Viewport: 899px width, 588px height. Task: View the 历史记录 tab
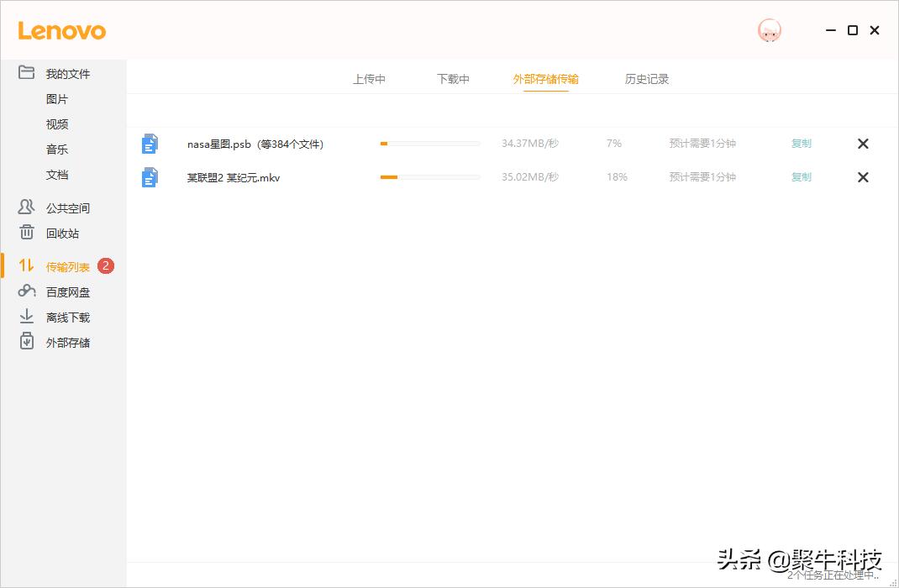tap(646, 78)
